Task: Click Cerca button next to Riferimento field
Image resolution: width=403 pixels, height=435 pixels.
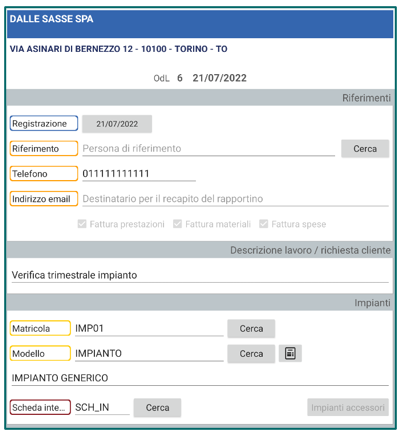Action: coord(365,149)
